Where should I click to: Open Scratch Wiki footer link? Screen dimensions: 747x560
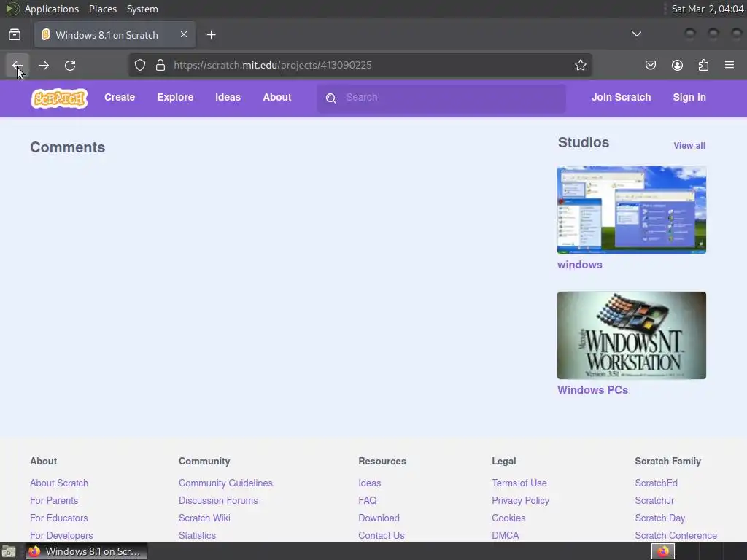point(204,518)
